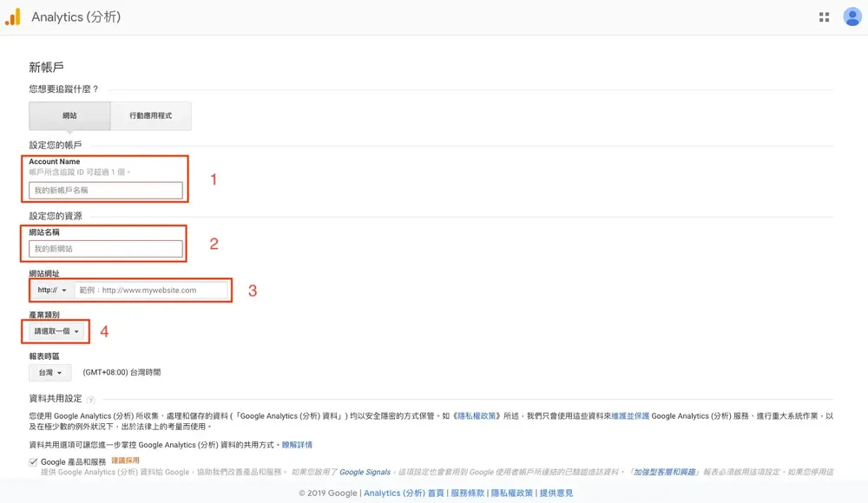Click the Analytics (分析) header title
The width and height of the screenshot is (868, 503).
pos(76,17)
